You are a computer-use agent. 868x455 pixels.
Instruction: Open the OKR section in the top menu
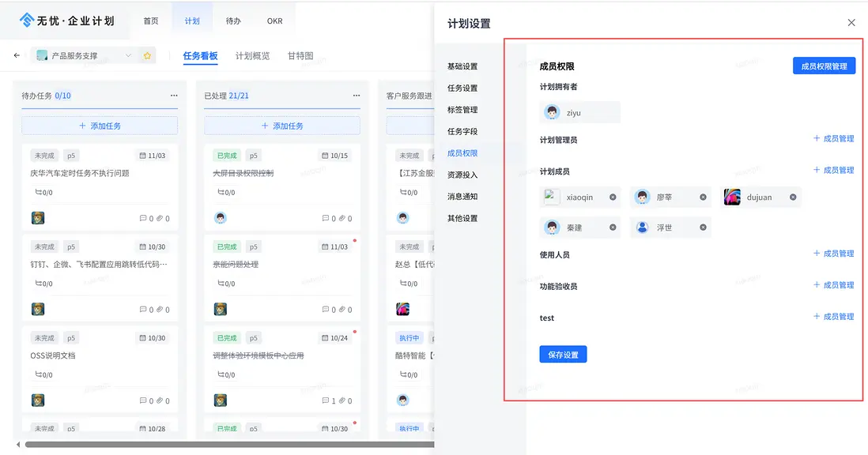click(274, 21)
